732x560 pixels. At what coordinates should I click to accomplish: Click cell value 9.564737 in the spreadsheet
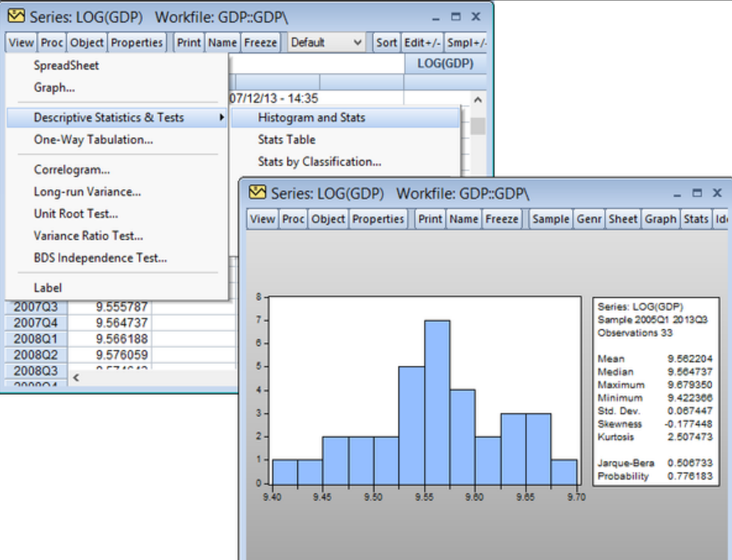point(110,323)
